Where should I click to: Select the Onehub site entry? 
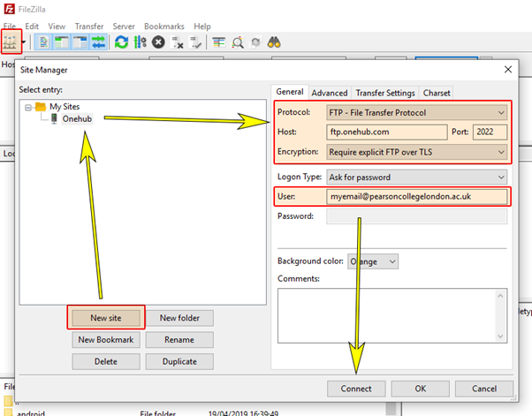point(77,119)
